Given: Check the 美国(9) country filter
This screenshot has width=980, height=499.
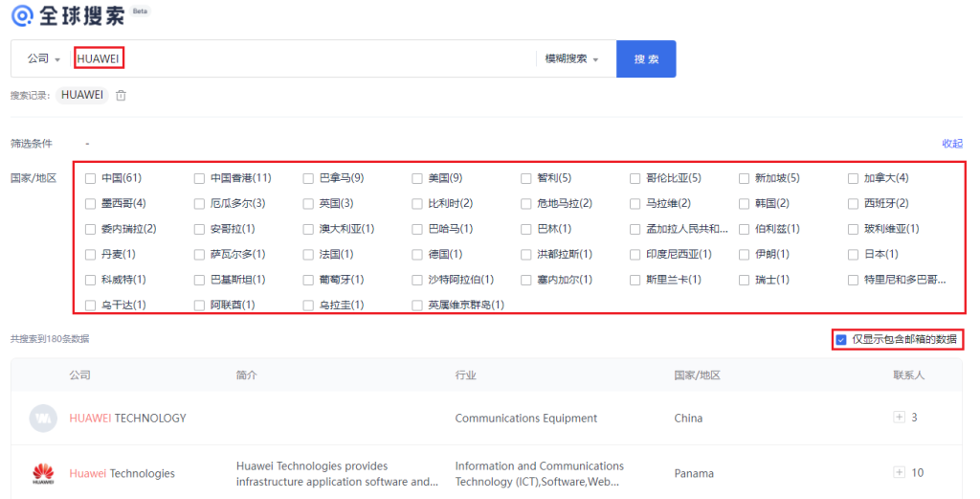Looking at the screenshot, I should (x=417, y=178).
